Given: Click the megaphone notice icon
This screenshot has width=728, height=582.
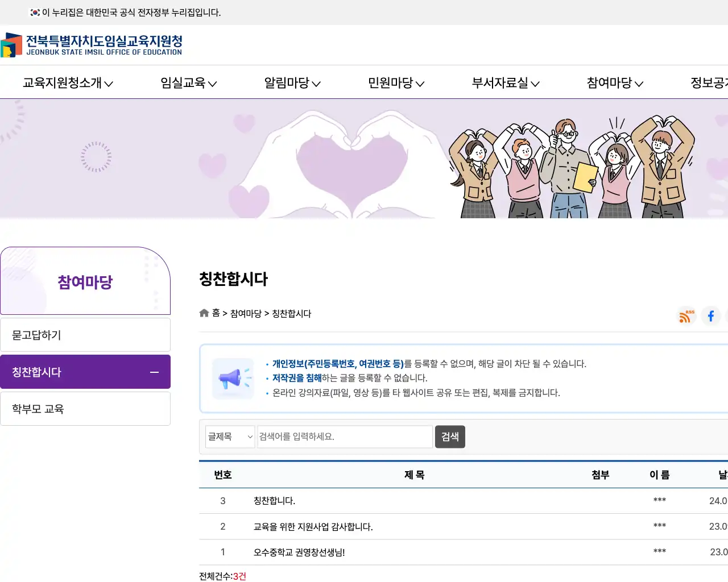Looking at the screenshot, I should (233, 378).
